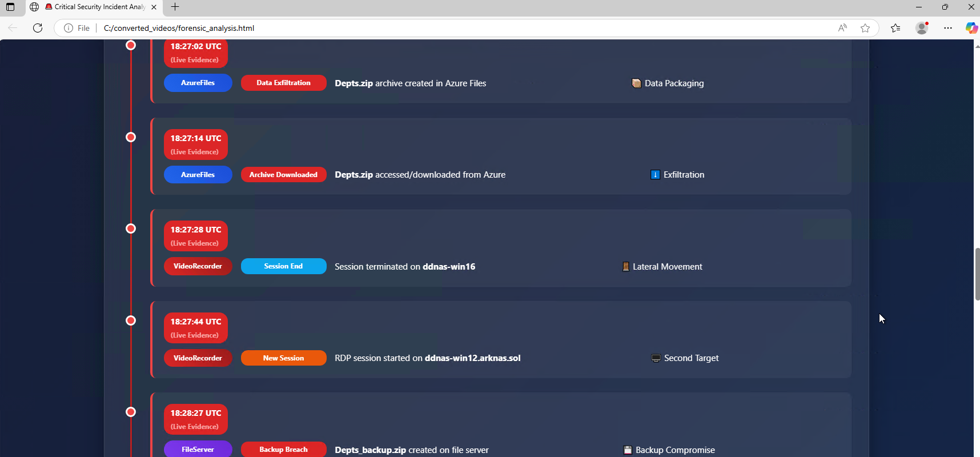
Task: Launch Copilot sidebar icon
Action: [x=971, y=28]
